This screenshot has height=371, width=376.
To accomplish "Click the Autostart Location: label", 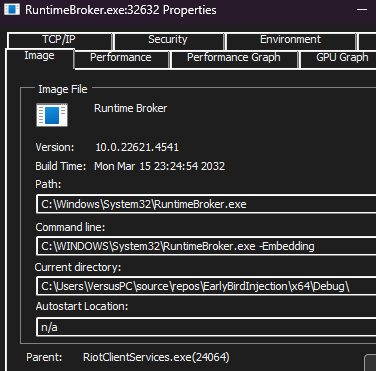I will tap(82, 306).
